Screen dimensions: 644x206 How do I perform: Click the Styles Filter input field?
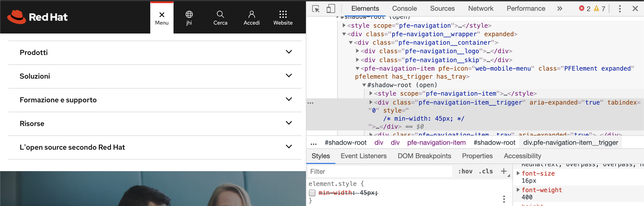(x=380, y=172)
